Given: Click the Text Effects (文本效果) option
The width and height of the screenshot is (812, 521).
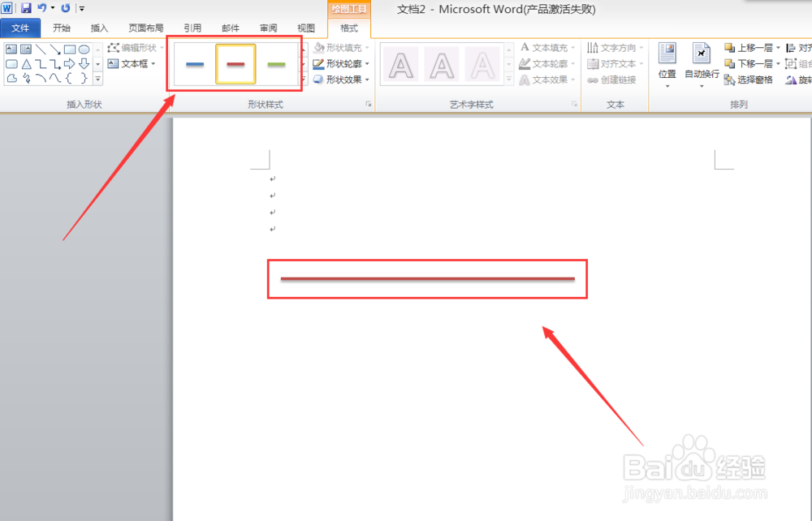Looking at the screenshot, I should coord(546,80).
